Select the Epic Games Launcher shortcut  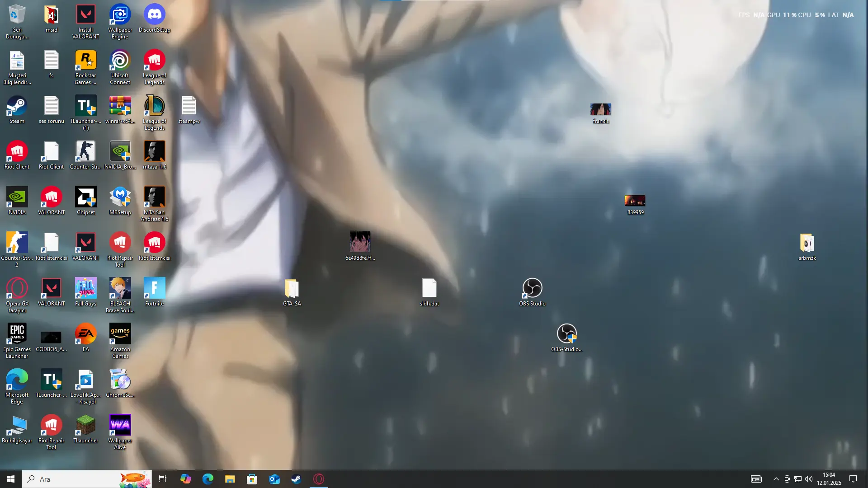pos(17,341)
